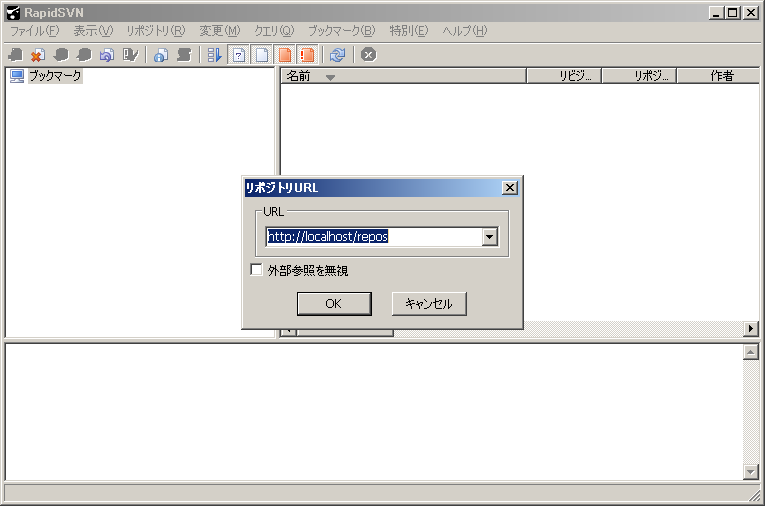Screen dimensions: 765x506
Task: Open the リポジトリ(R) menu
Action: point(156,31)
